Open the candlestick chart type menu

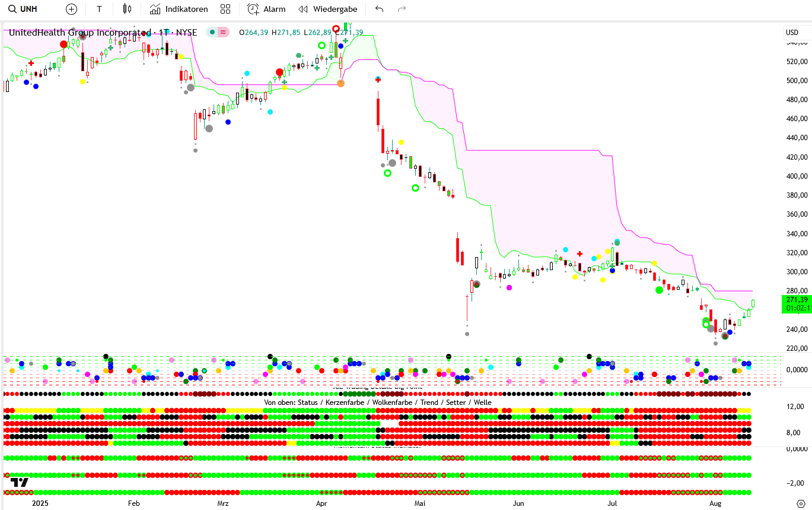126,9
